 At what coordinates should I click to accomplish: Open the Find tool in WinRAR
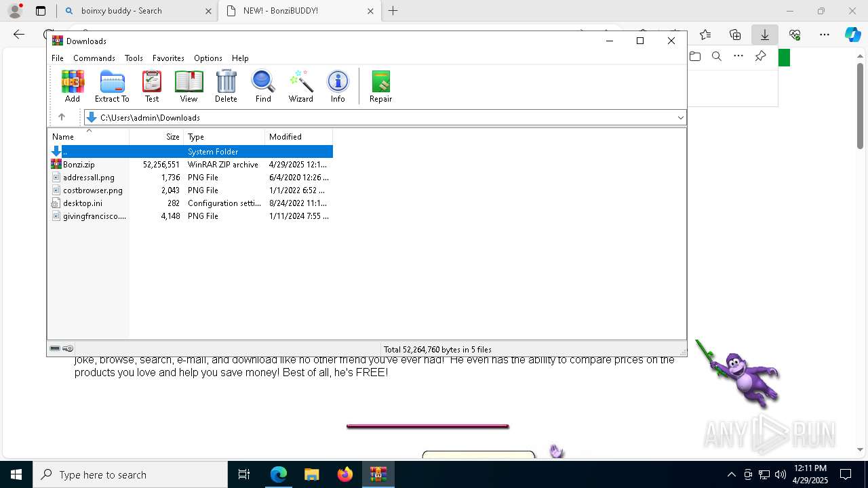point(263,86)
